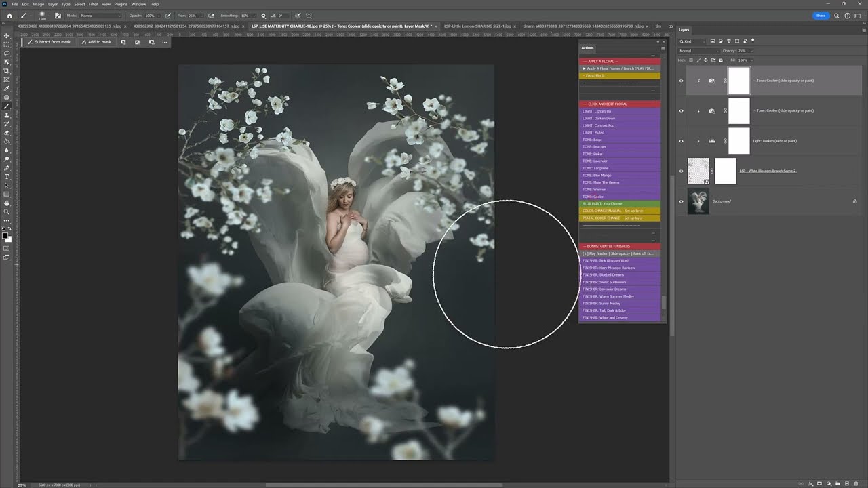Click the Subtract from mask button
The image size is (868, 488).
coord(49,42)
